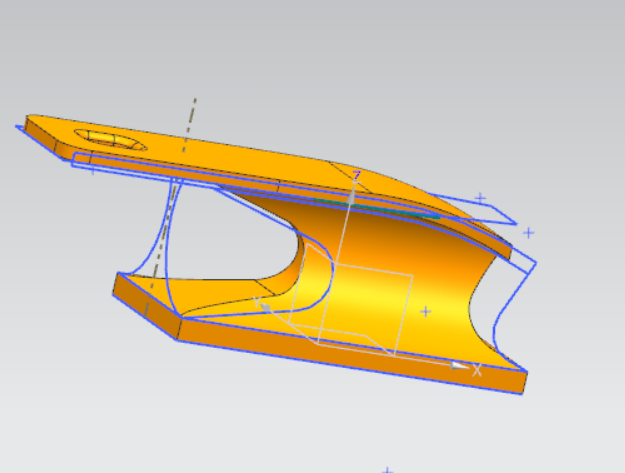The width and height of the screenshot is (625, 473).
Task: Click the plus marker on the curved web face
Action: [426, 311]
